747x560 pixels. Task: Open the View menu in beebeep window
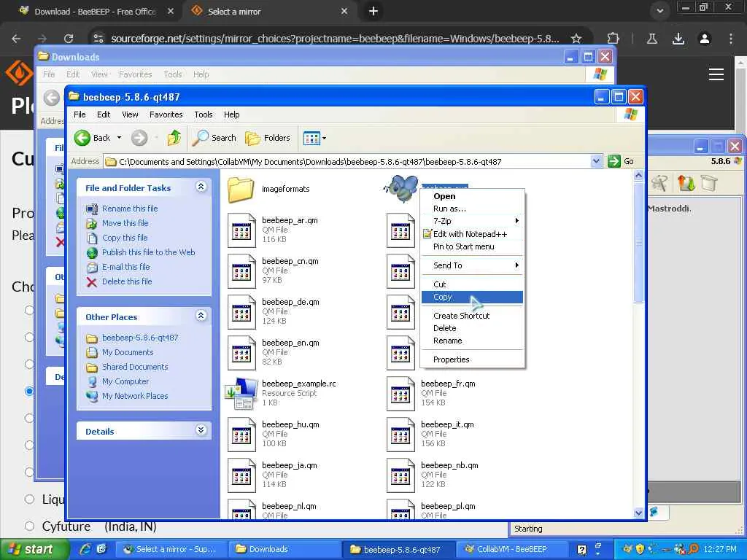tap(130, 114)
